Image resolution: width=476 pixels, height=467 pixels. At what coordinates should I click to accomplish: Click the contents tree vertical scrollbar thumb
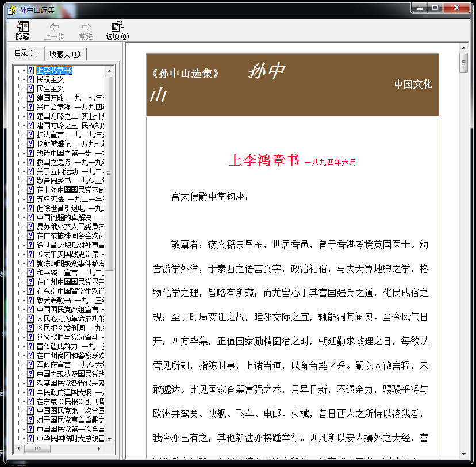point(109,173)
